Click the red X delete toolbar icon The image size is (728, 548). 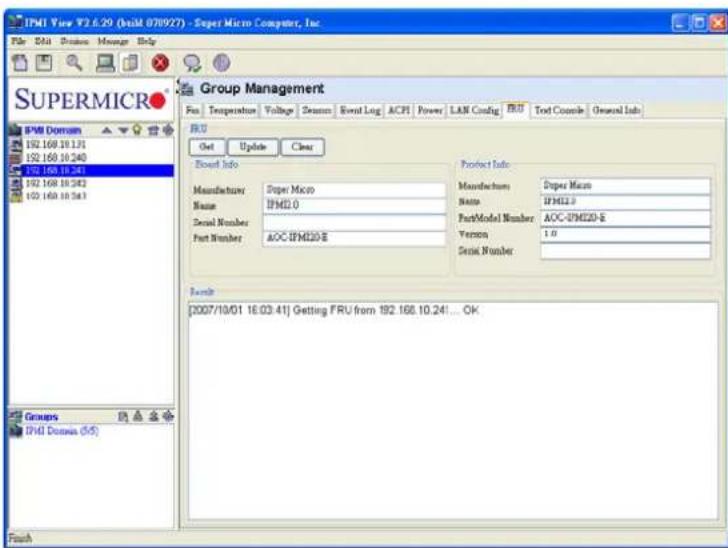point(160,63)
